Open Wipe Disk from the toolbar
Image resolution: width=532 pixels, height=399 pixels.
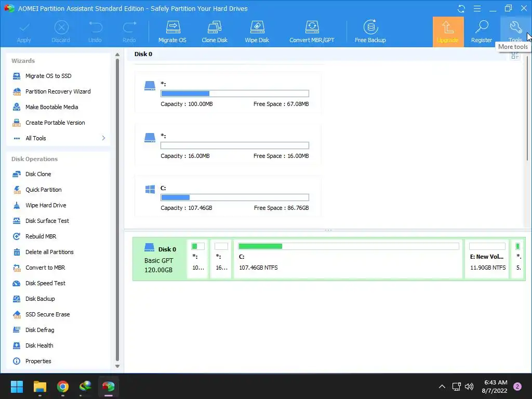click(x=257, y=32)
